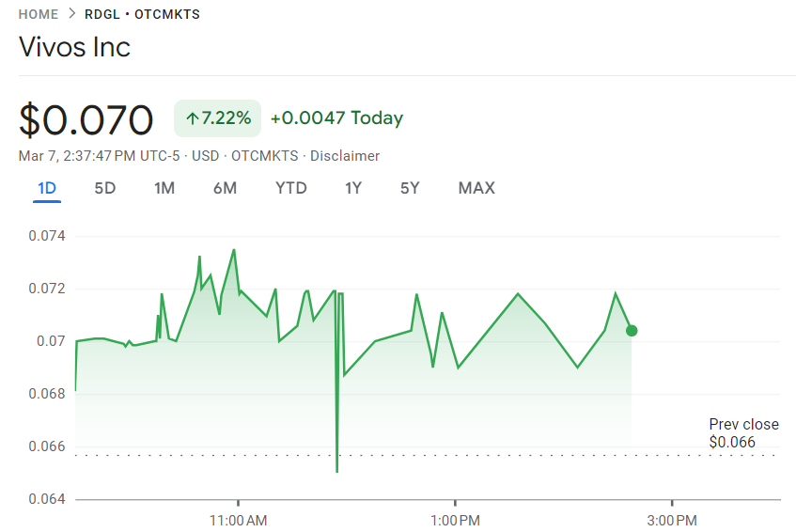Switch to the 1Y chart range
Viewport: 796px width, 532px height.
click(x=353, y=188)
